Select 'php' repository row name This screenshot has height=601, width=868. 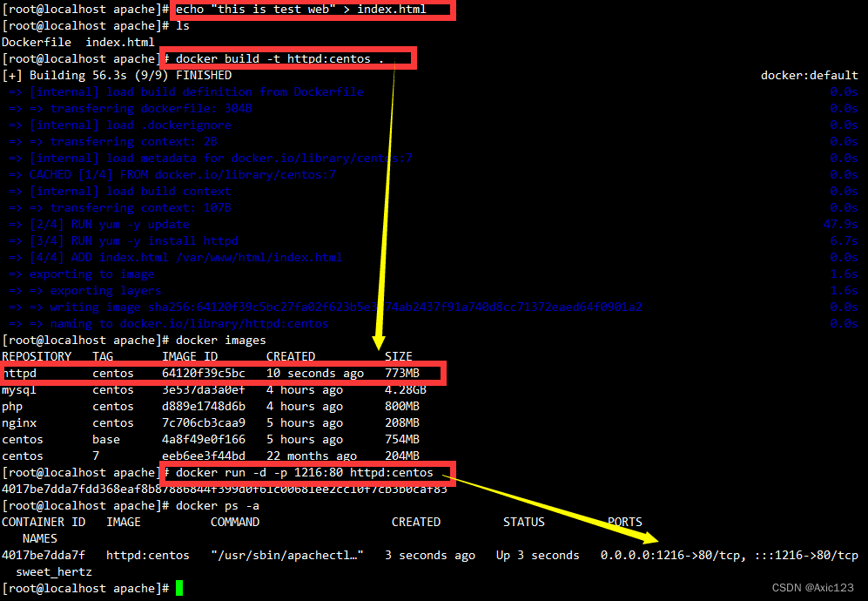pos(12,407)
